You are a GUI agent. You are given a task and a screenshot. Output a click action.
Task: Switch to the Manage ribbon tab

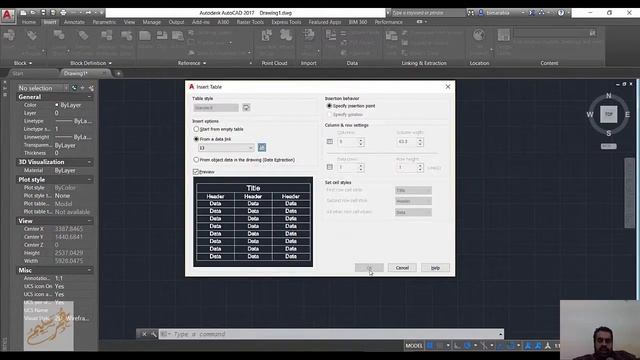click(x=151, y=22)
